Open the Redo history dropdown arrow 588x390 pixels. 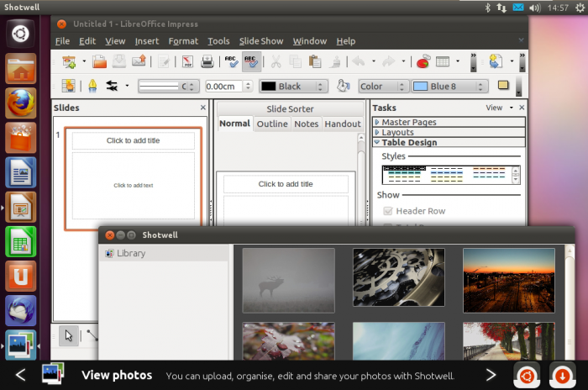click(403, 61)
